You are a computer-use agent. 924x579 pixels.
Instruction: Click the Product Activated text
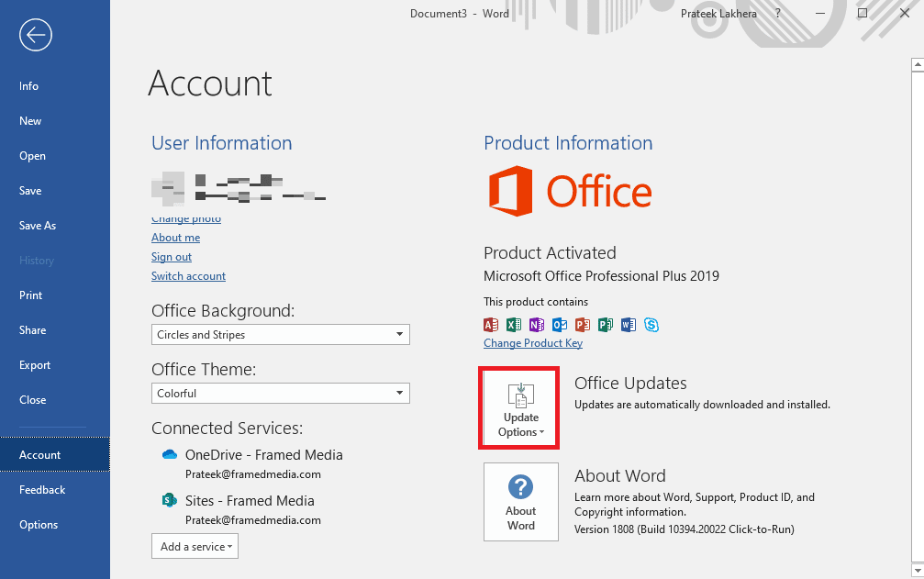pyautogui.click(x=550, y=252)
